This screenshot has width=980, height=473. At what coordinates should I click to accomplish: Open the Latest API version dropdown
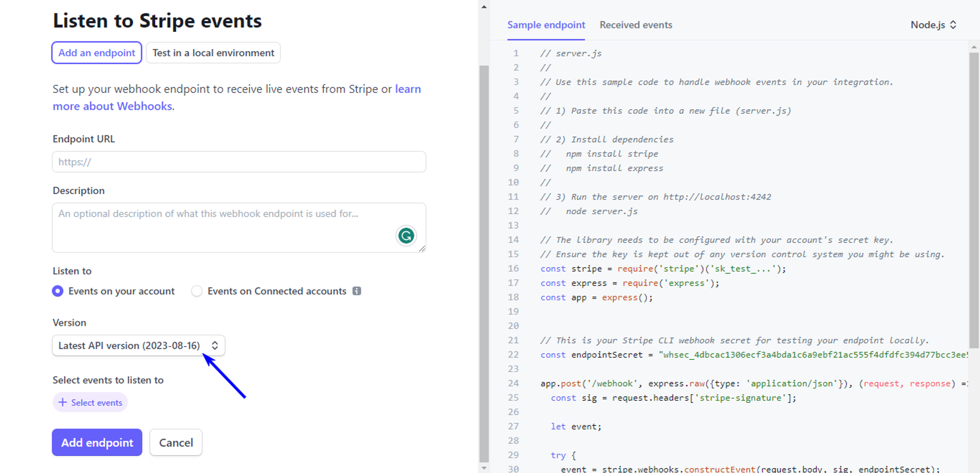(x=139, y=346)
